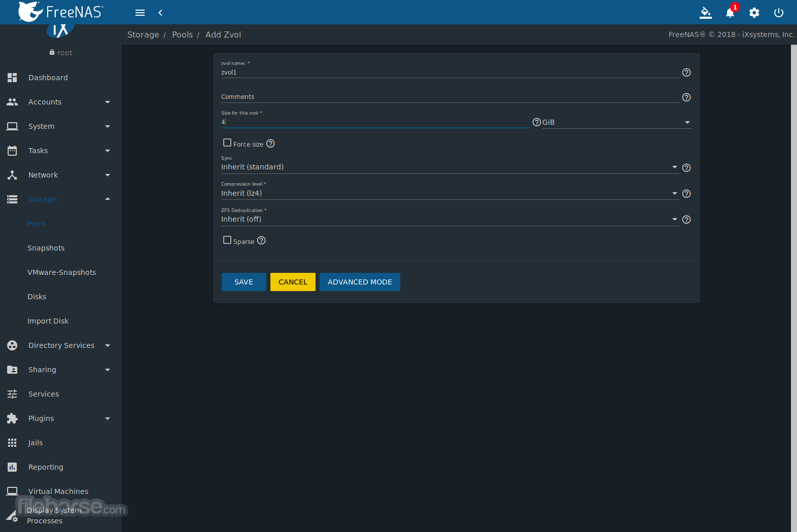Toggle the hamburger menu icon
This screenshot has height=532, width=797.
(x=140, y=13)
